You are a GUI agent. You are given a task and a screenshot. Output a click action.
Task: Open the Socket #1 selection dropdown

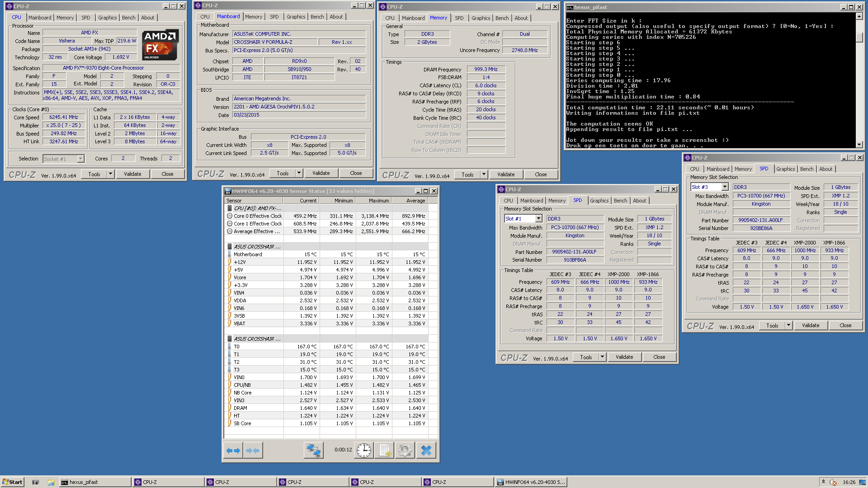(x=80, y=159)
